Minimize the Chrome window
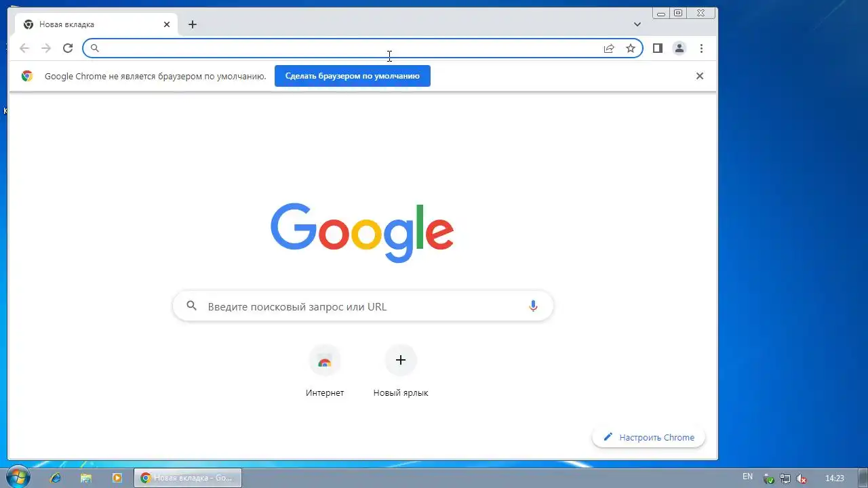This screenshot has width=868, height=488. [660, 13]
